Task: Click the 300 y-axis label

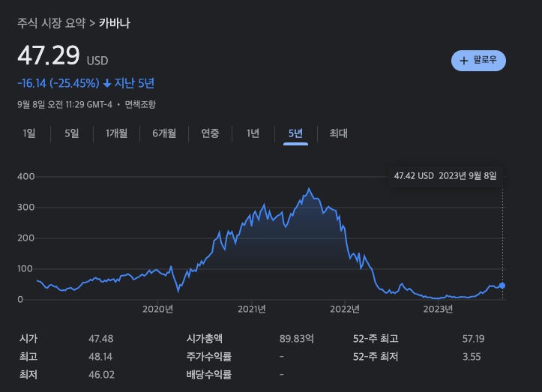Action: pos(26,208)
